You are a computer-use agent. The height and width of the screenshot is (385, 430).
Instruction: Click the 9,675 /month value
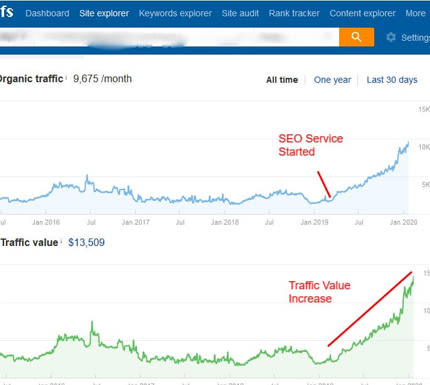tap(103, 79)
